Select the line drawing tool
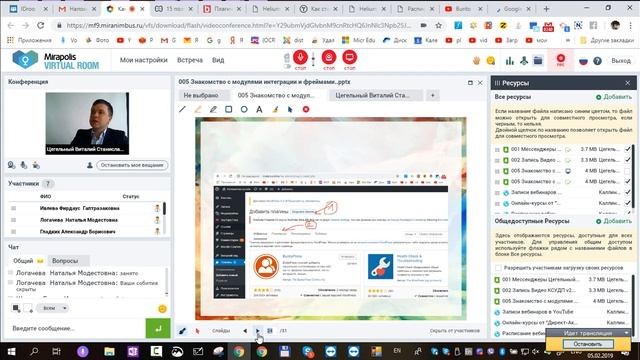Viewport: 640px width, 360px height. [x=182, y=109]
